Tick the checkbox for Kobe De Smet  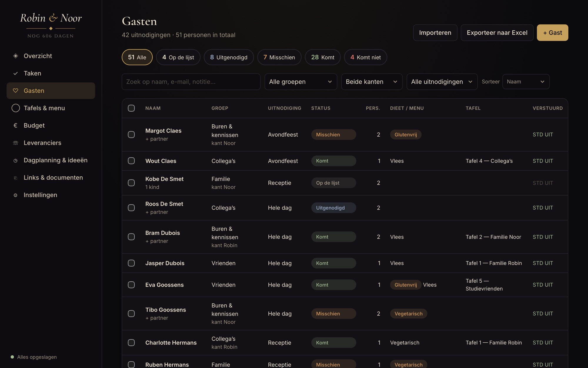(131, 183)
